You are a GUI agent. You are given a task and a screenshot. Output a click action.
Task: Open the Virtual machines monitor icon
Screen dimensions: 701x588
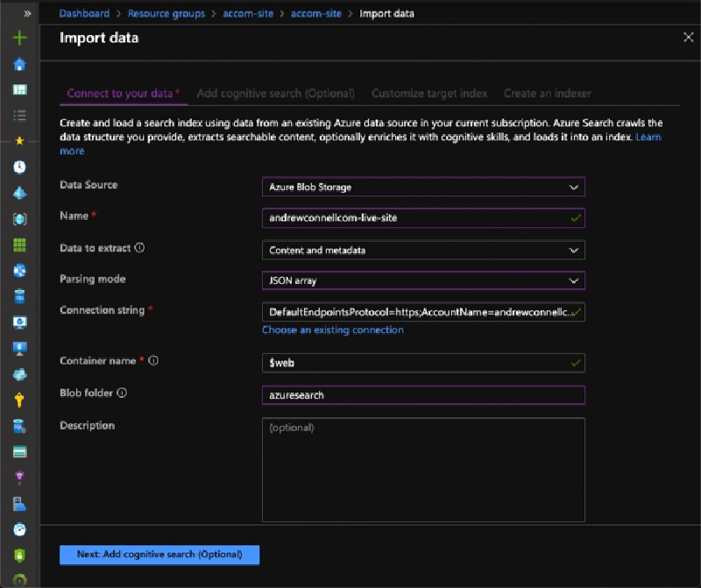coord(19,348)
